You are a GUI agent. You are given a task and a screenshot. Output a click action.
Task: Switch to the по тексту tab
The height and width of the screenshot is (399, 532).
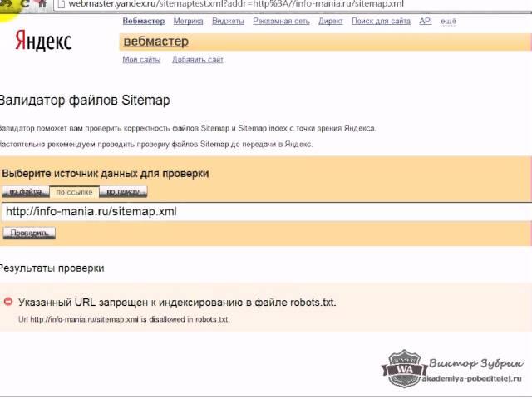pyautogui.click(x=123, y=192)
